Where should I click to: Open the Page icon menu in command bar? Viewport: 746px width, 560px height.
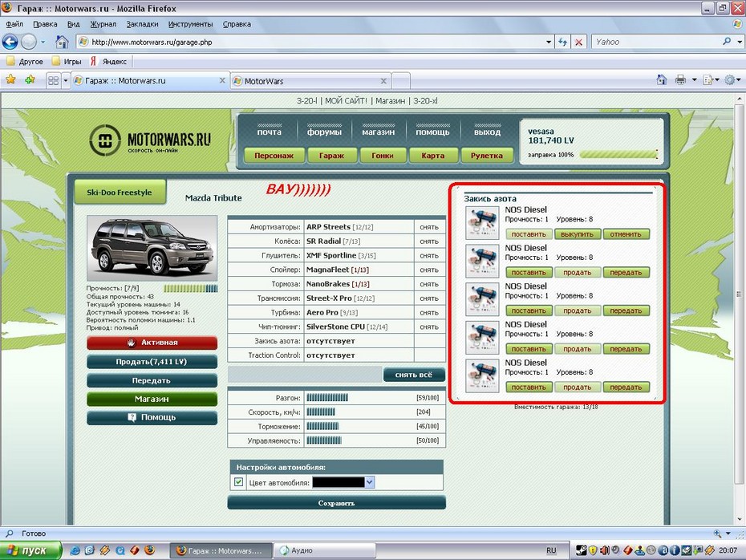(708, 80)
